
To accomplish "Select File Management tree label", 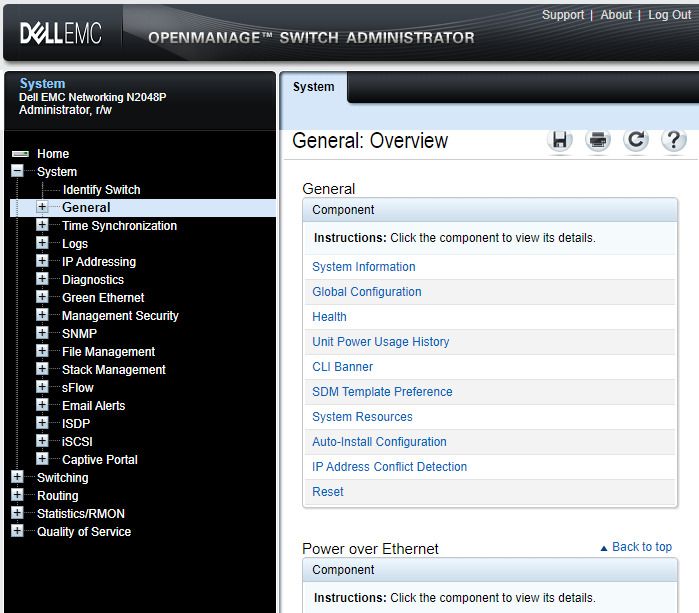I will coord(108,352).
